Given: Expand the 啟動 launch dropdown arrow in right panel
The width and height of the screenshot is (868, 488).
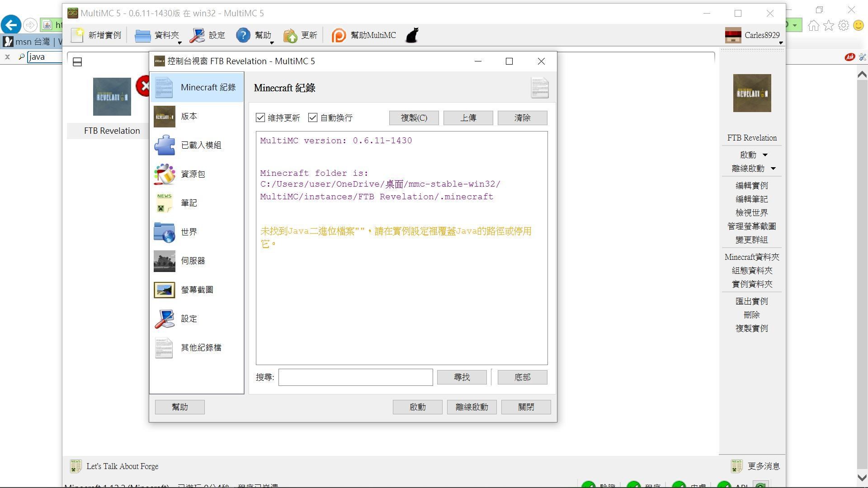Looking at the screenshot, I should (x=765, y=155).
